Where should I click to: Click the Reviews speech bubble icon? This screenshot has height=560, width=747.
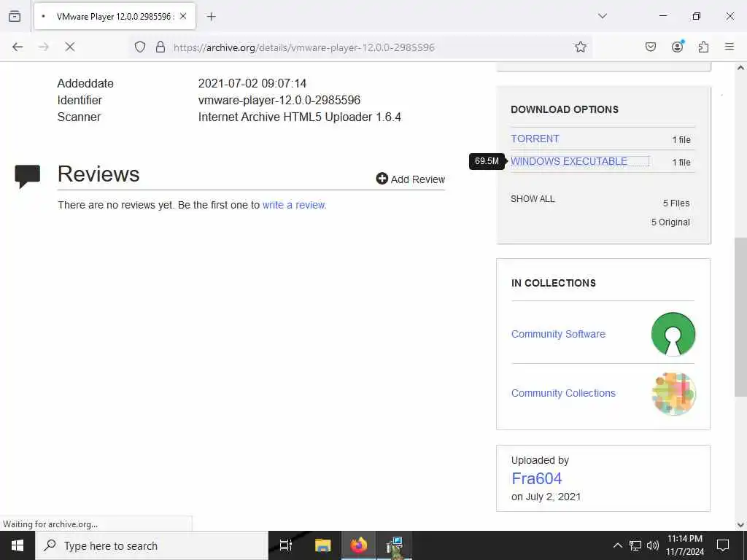click(28, 176)
